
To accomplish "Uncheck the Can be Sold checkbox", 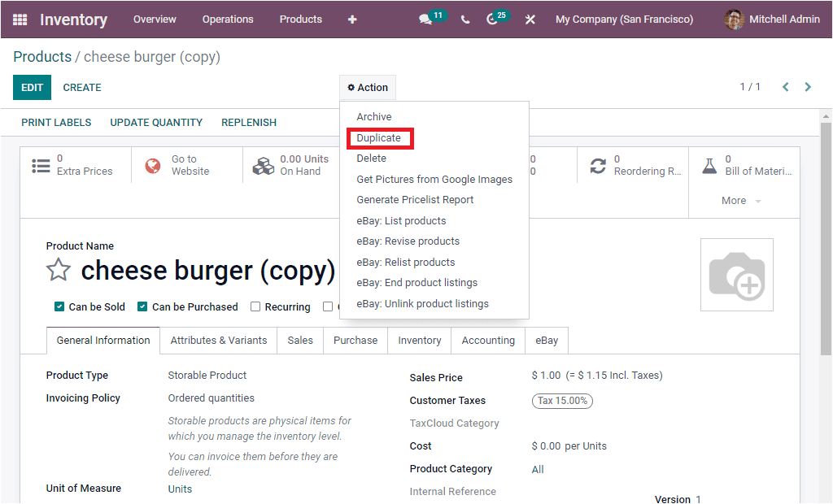I will click(59, 306).
